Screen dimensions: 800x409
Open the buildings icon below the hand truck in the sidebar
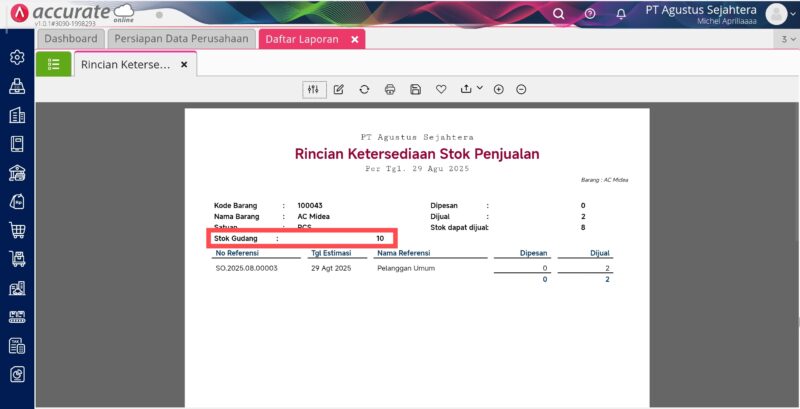(x=17, y=288)
